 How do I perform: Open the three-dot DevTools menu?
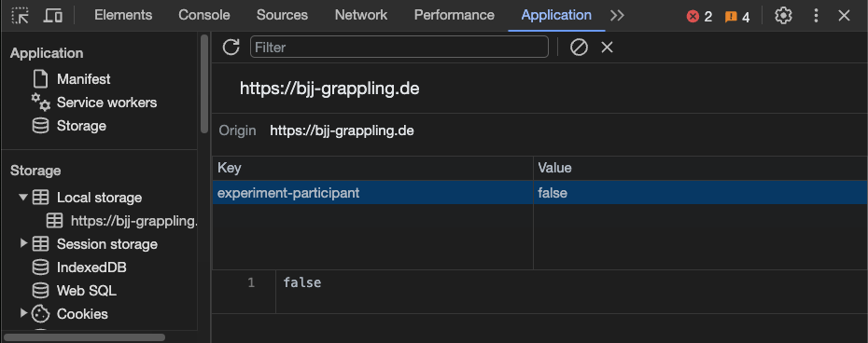point(816,16)
